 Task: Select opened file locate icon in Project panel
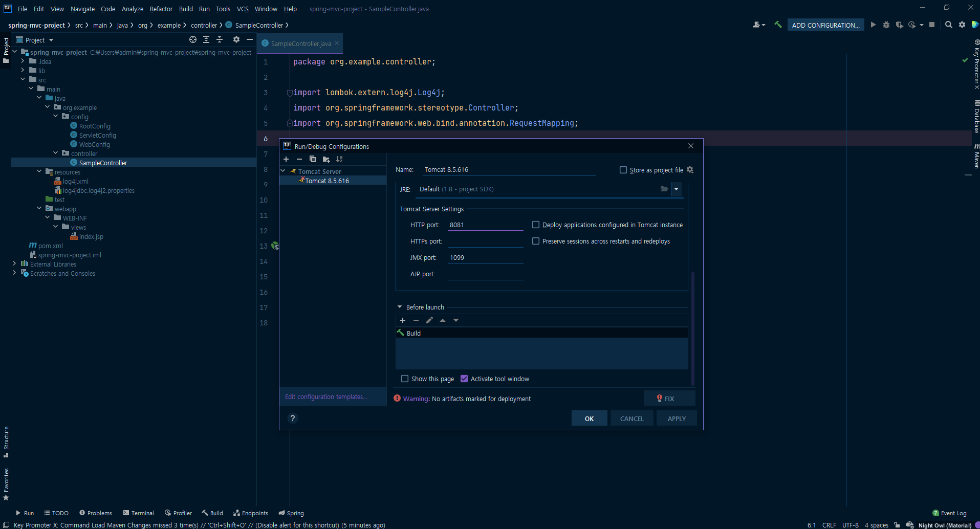(x=193, y=39)
